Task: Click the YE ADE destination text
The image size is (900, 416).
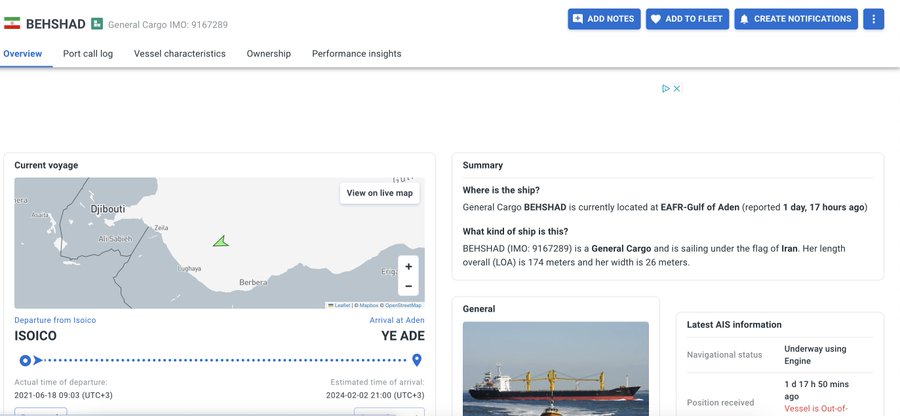Action: (403, 336)
